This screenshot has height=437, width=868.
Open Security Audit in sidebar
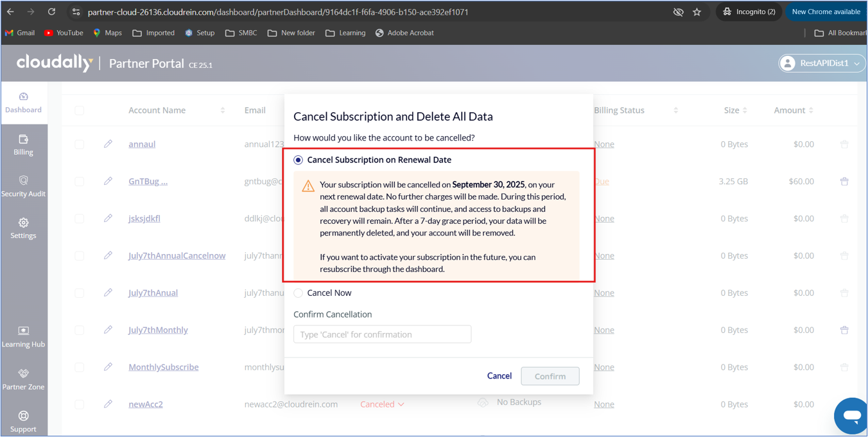24,187
